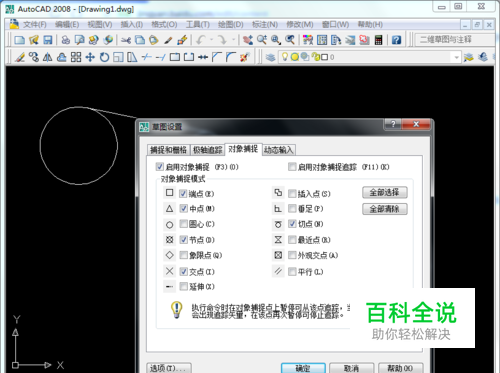500x373 pixels.
Task: Select the Array tool
Action: (x=76, y=57)
